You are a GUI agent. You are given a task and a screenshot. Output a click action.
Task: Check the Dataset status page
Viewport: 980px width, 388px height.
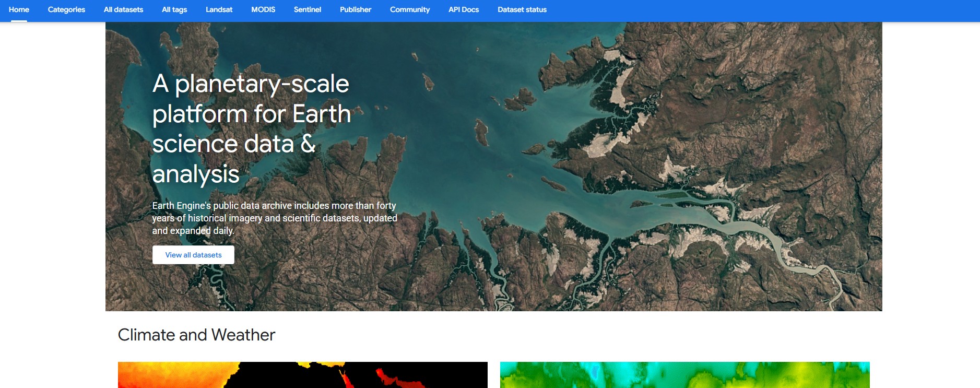pos(522,9)
